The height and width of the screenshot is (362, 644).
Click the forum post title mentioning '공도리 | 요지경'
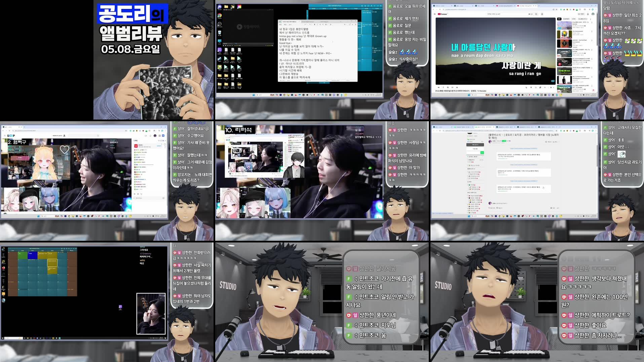pyautogui.click(x=524, y=136)
